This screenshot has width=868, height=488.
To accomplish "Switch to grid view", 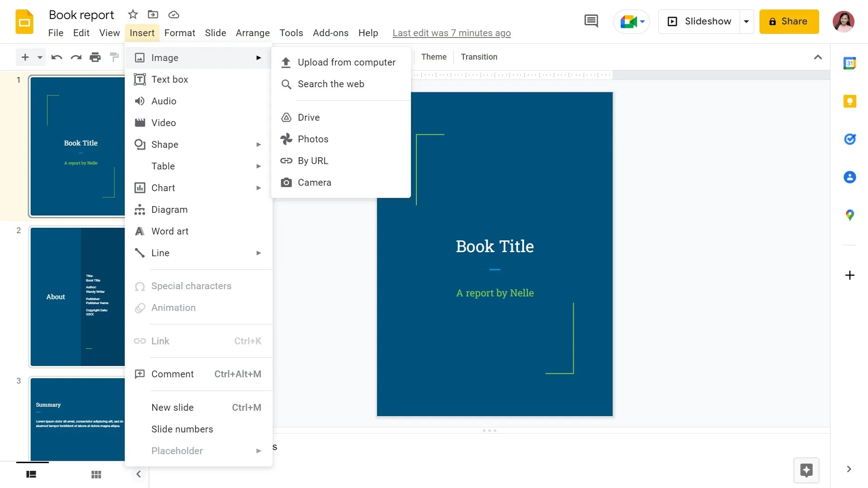I will [96, 474].
